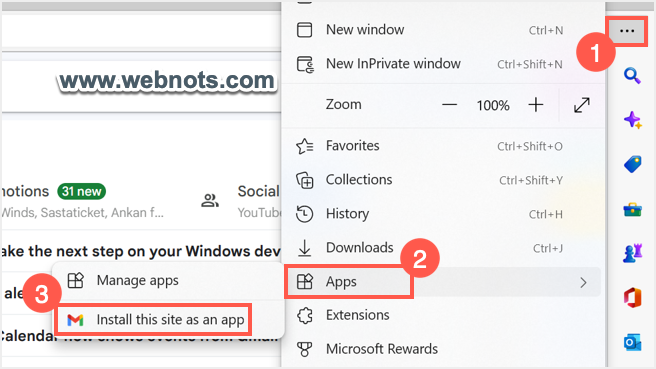Select the New InPrivate window label
The image size is (656, 369).
tap(393, 64)
